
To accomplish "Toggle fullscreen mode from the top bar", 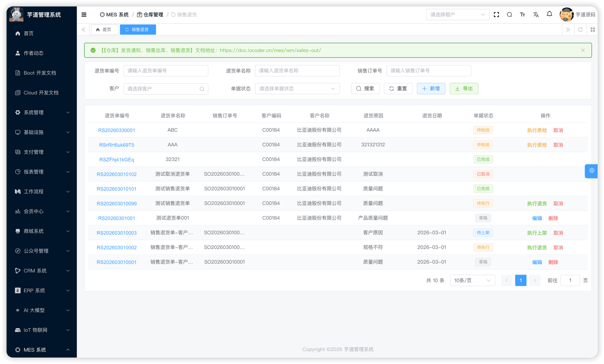I will point(496,14).
